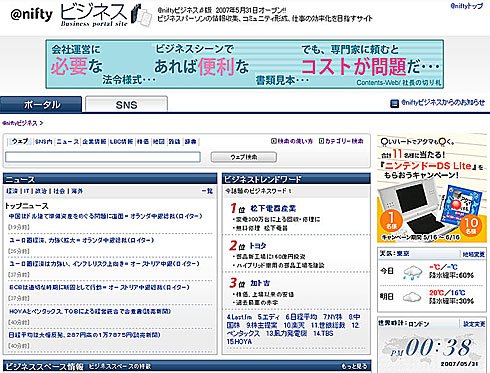Click the notice icon beside @niftyビジネスからのお知らせ

(x=394, y=104)
